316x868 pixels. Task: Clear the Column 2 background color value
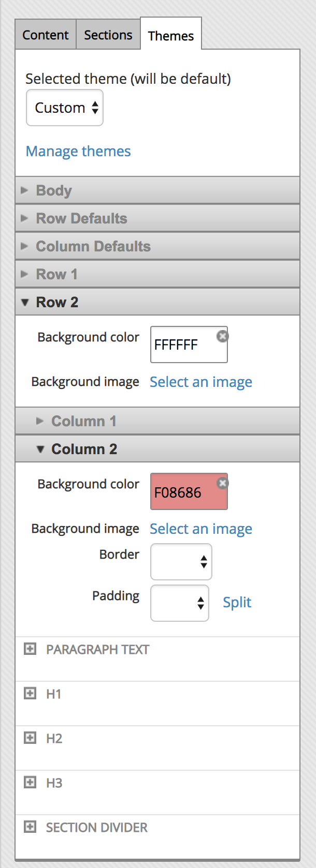tap(222, 482)
